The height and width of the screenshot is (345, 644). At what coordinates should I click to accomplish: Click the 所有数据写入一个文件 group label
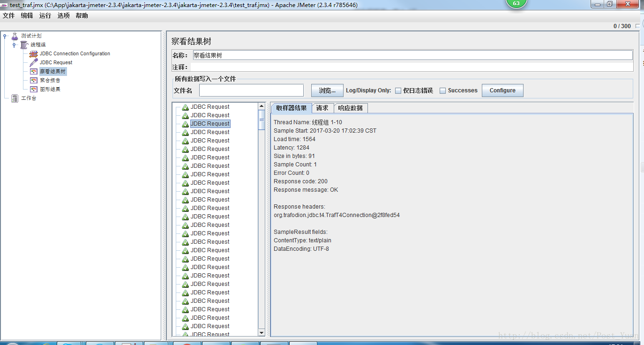[205, 79]
